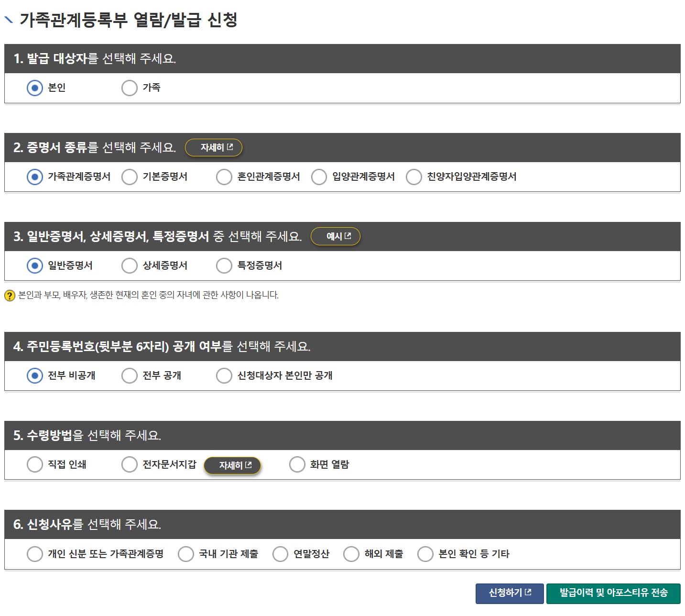Select 기본증명서 as the certificate type
The height and width of the screenshot is (616, 685).
[x=129, y=176]
